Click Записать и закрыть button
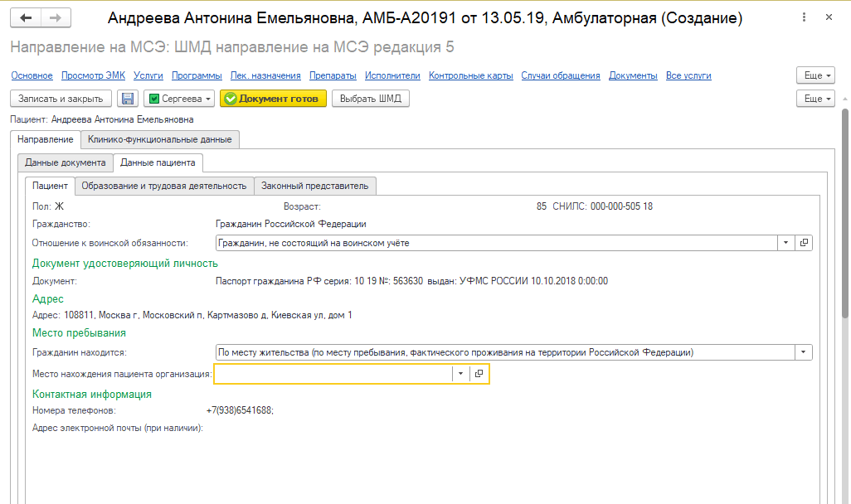 pos(61,99)
